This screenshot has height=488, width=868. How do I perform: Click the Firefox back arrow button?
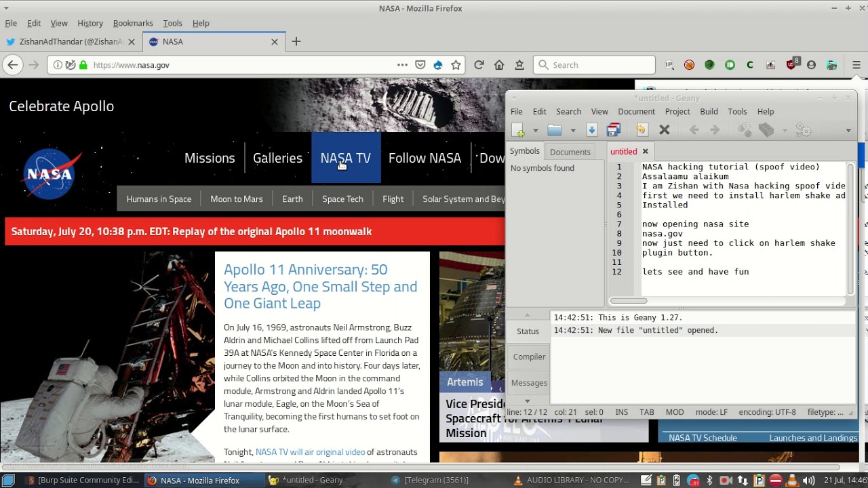coord(12,65)
